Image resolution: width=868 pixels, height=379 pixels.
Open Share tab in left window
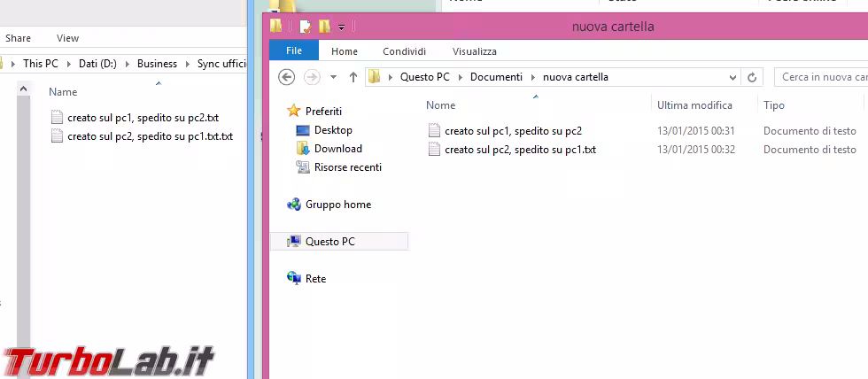(x=19, y=38)
